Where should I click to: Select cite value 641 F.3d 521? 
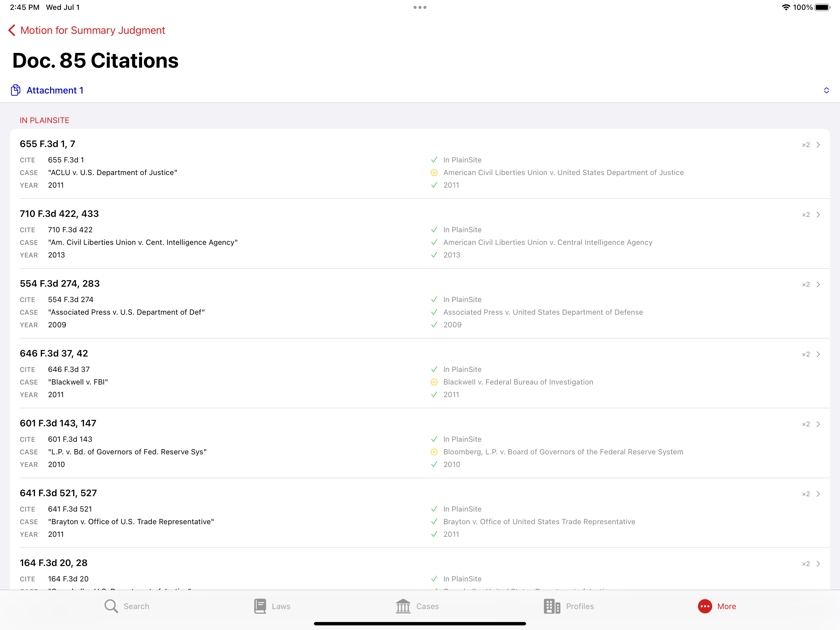[70, 509]
